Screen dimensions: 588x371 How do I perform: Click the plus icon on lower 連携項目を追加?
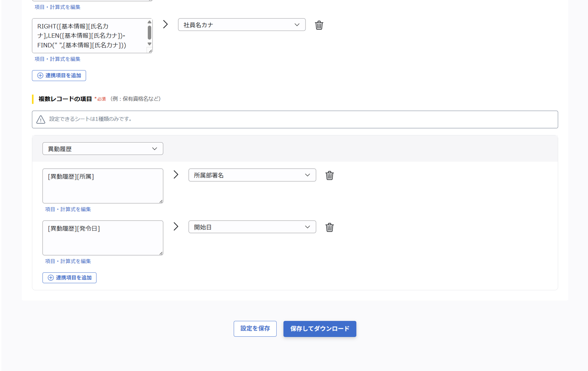pos(50,278)
